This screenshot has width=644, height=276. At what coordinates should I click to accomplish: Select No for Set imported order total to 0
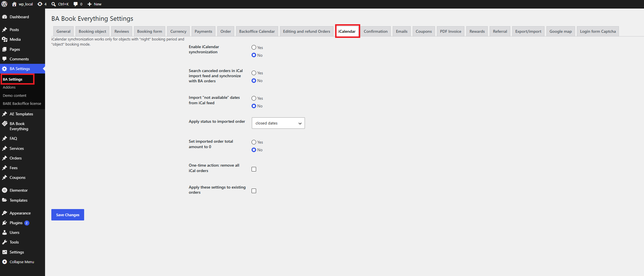coord(254,150)
